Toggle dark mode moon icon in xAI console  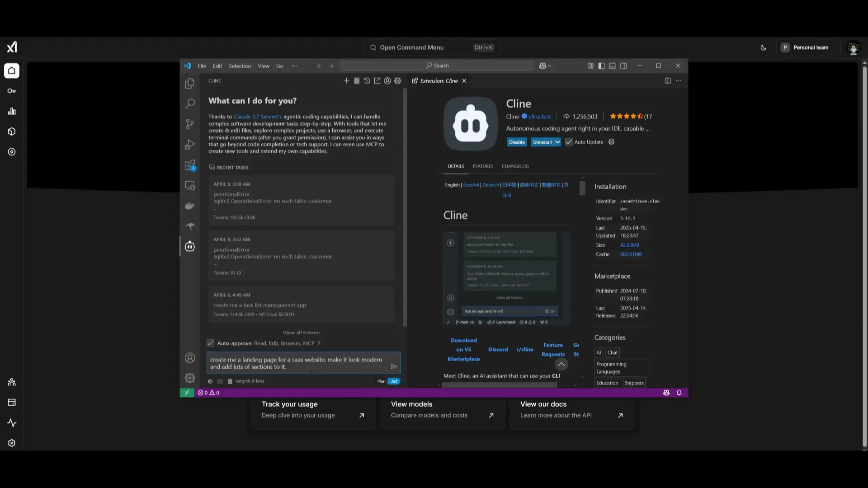tap(764, 47)
